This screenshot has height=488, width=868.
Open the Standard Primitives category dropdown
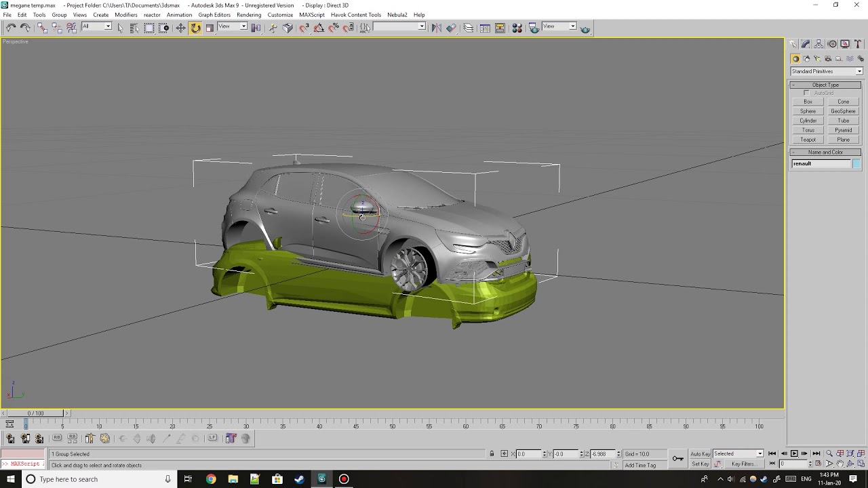pyautogui.click(x=827, y=71)
